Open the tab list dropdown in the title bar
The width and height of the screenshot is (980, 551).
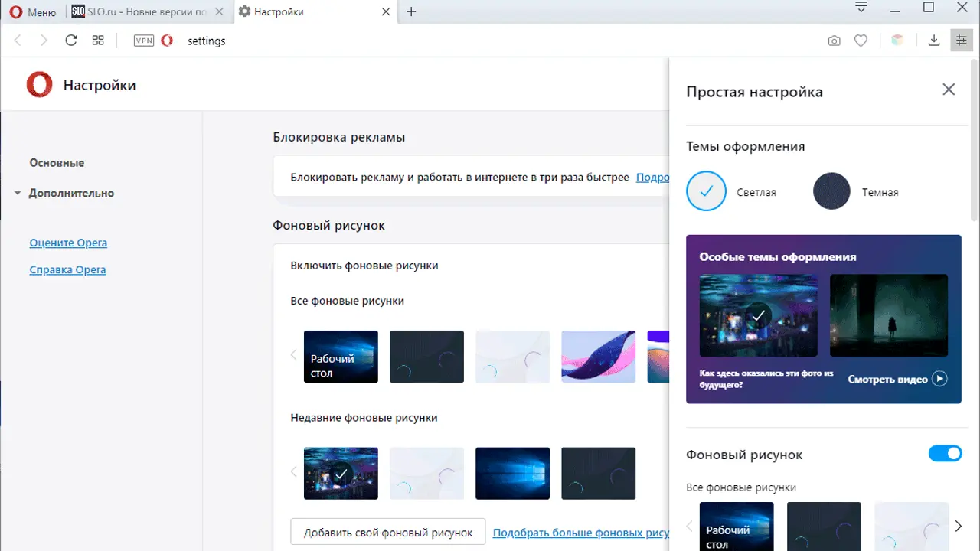click(861, 8)
